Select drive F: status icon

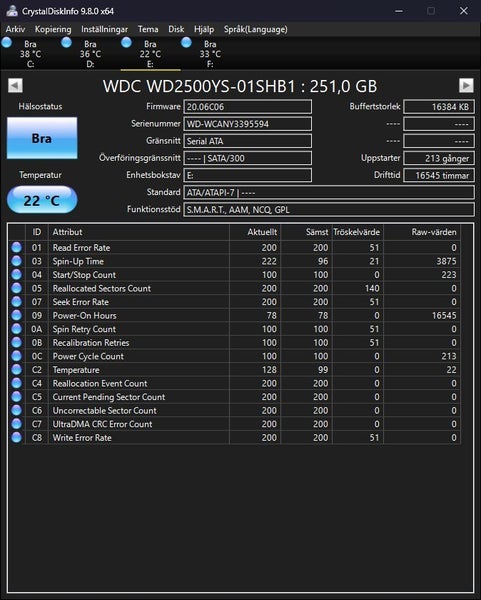[x=186, y=42]
